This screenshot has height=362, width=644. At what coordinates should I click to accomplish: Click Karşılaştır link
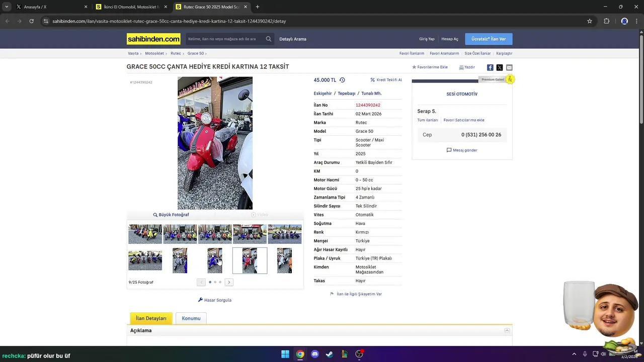pos(504,53)
